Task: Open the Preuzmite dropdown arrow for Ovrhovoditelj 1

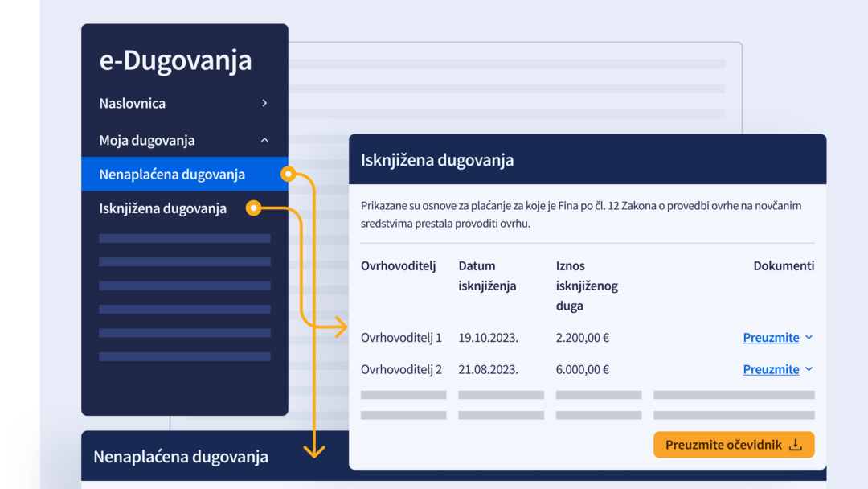Action: (x=809, y=337)
